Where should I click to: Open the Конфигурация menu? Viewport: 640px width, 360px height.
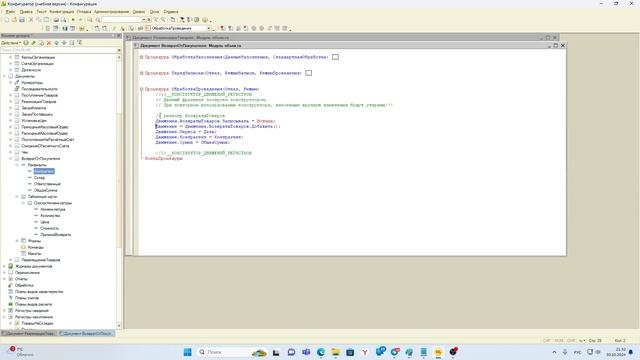[x=62, y=12]
